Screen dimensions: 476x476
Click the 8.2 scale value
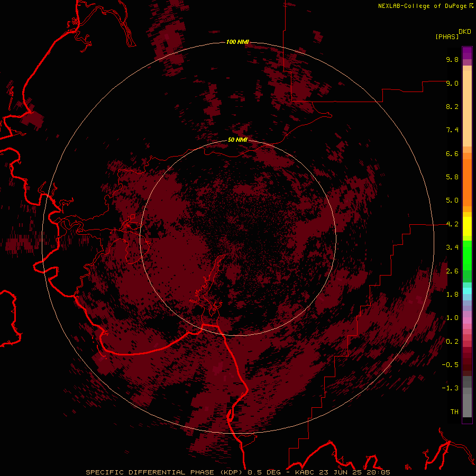pyautogui.click(x=452, y=106)
